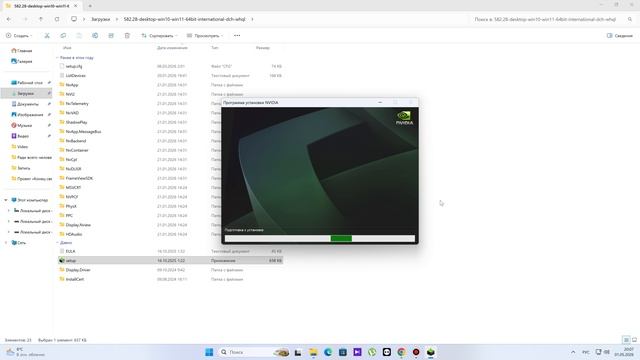Screen dimensions: 640x360
Task: Select Загрузки in the sidebar
Action: pyautogui.click(x=26, y=93)
